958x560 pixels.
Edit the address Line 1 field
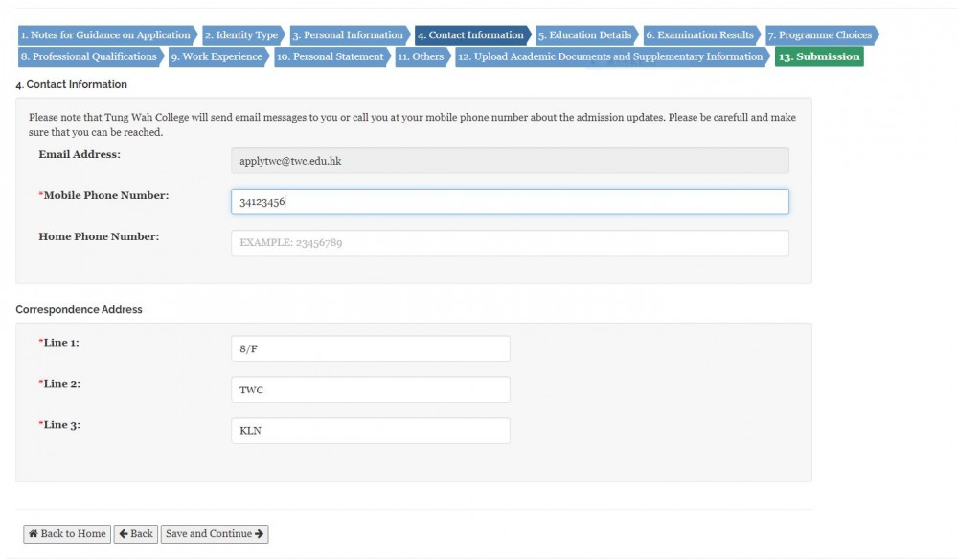pos(370,349)
